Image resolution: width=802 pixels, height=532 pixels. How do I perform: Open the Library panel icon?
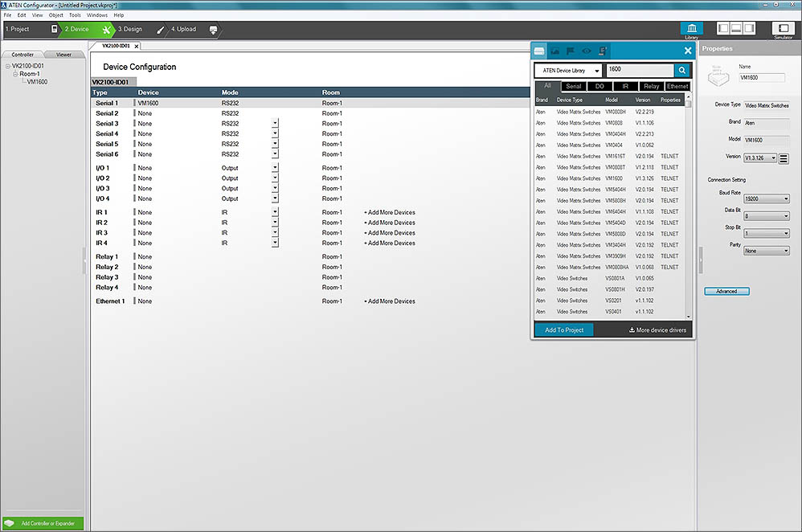691,29
